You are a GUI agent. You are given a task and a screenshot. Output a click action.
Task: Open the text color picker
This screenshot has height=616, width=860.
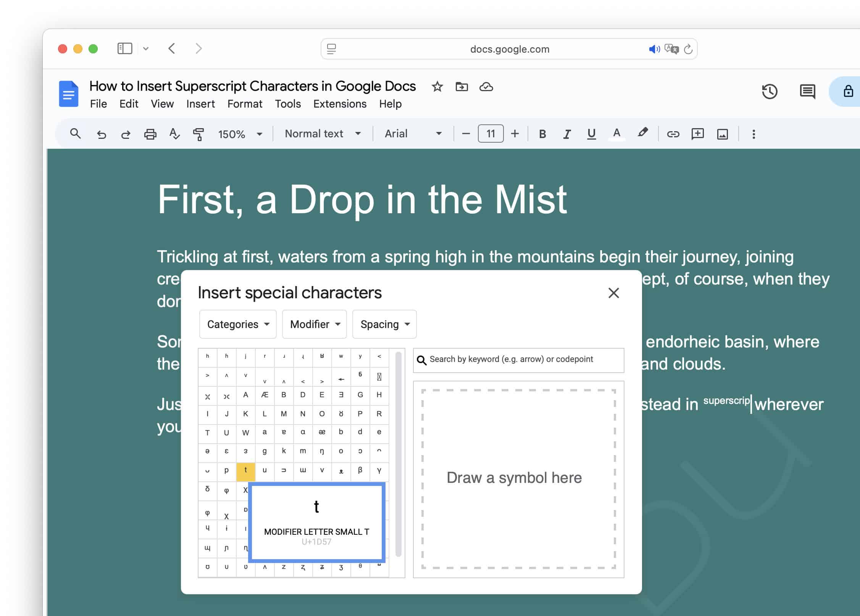click(616, 133)
